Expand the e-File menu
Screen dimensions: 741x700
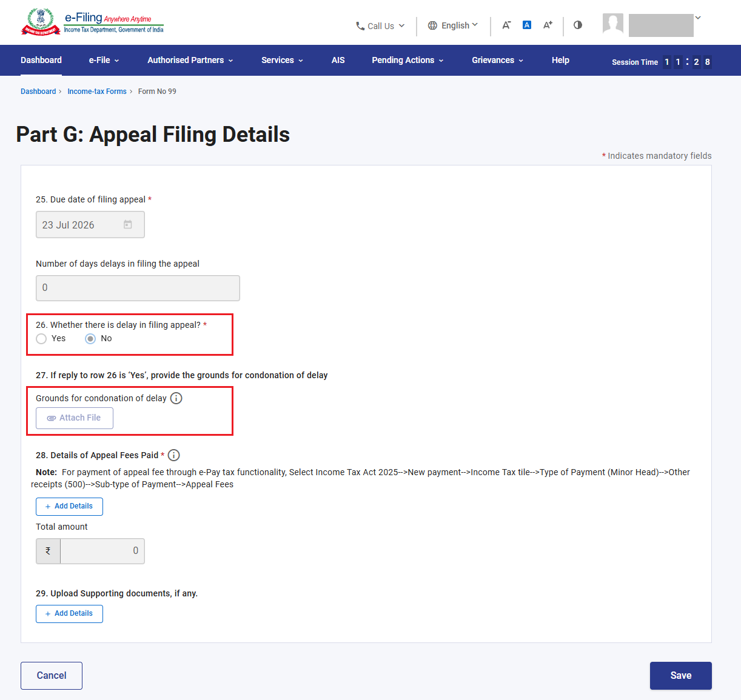(x=104, y=60)
